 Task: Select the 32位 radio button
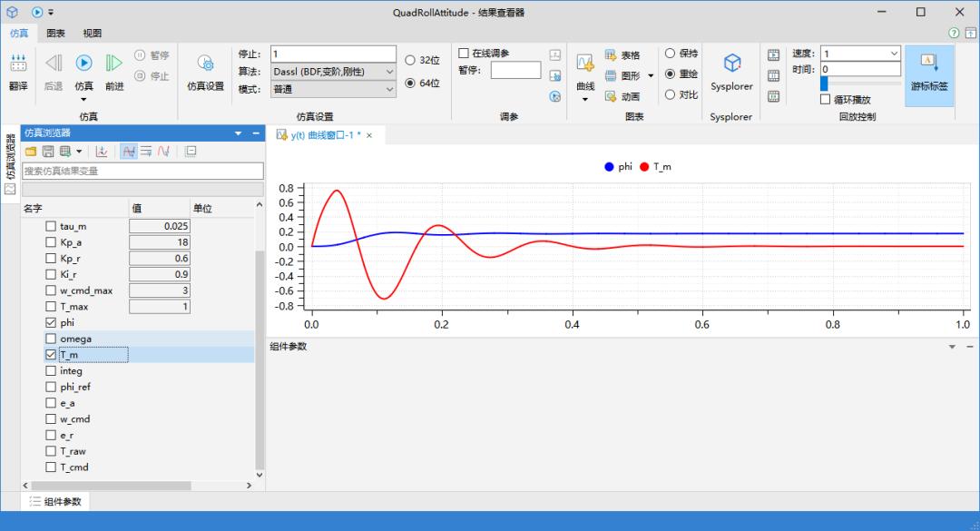(x=410, y=60)
